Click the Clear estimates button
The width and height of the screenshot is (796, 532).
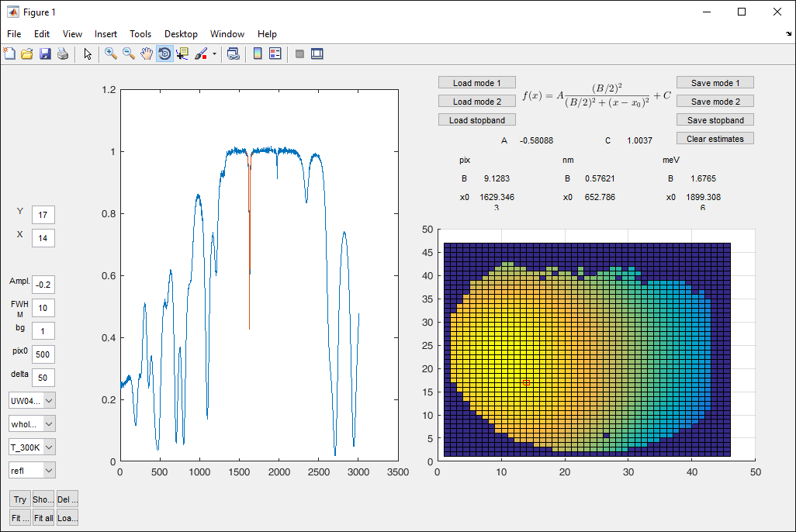point(715,139)
